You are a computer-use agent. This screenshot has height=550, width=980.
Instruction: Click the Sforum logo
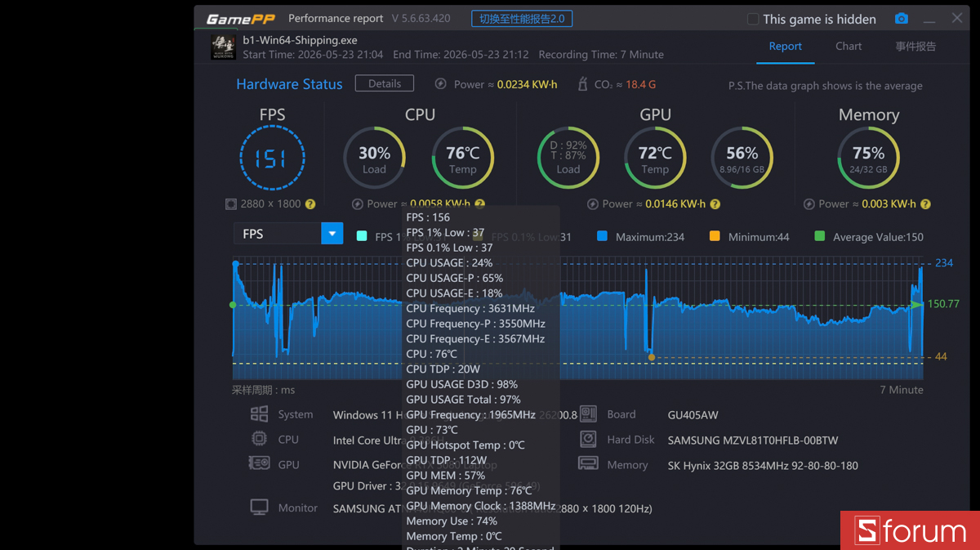pyautogui.click(x=910, y=530)
